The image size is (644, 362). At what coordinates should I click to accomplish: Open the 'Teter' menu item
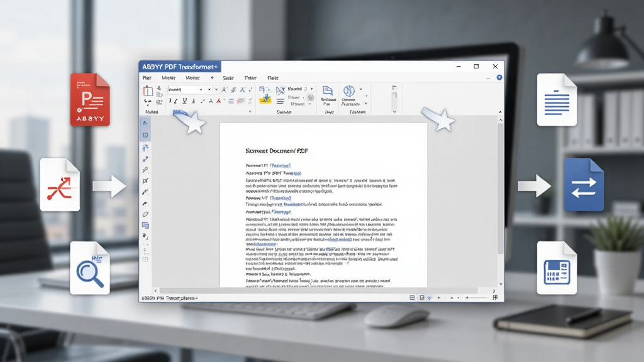[x=250, y=78]
